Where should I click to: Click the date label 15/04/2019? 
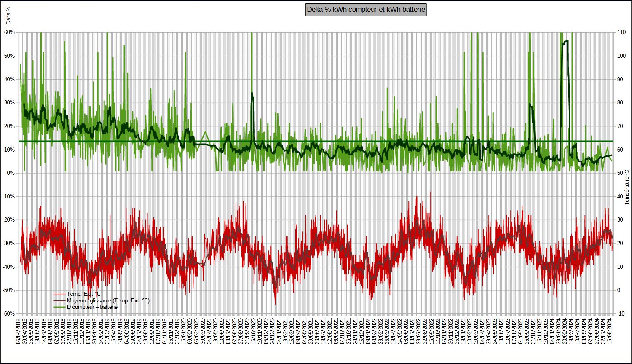pyautogui.click(x=113, y=332)
